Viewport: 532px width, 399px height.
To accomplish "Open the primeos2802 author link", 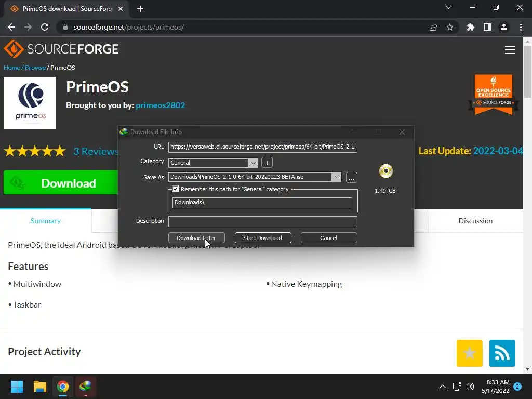I will 161,105.
